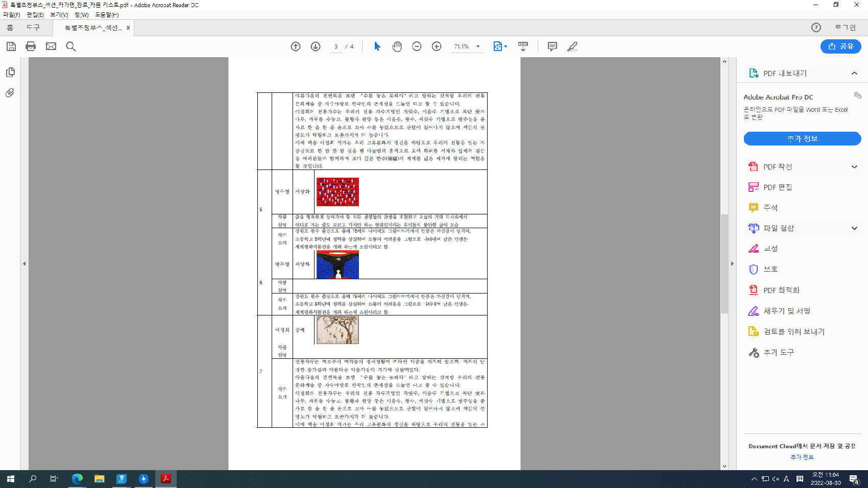Expand the 파일 결합 section
The height and width of the screenshot is (488, 868).
(x=854, y=228)
